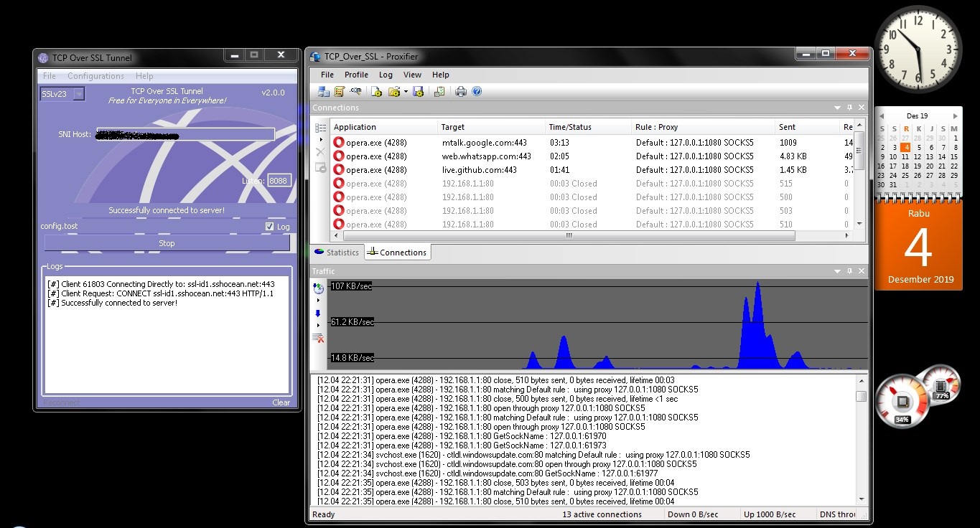Viewport: 980px width, 528px height.
Task: Open File menu in Proxifier
Action: click(x=327, y=75)
